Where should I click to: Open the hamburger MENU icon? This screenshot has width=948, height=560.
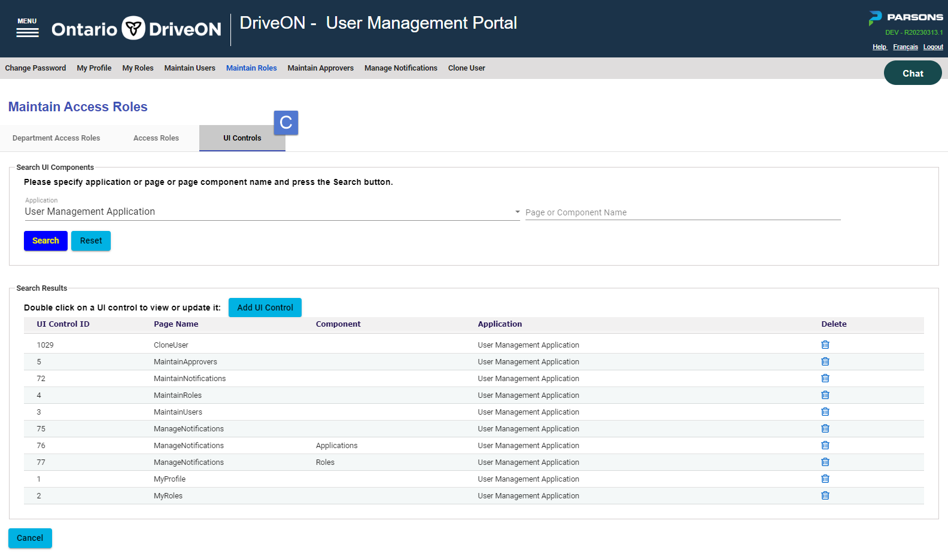tap(27, 28)
